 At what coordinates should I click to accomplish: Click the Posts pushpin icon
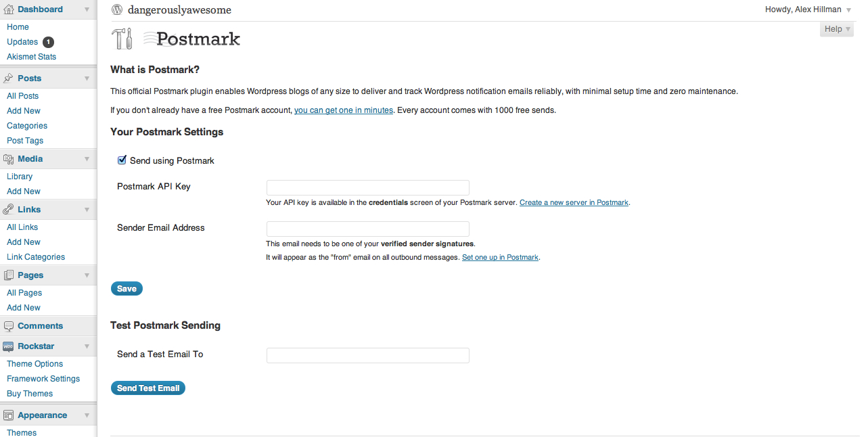[x=9, y=78]
